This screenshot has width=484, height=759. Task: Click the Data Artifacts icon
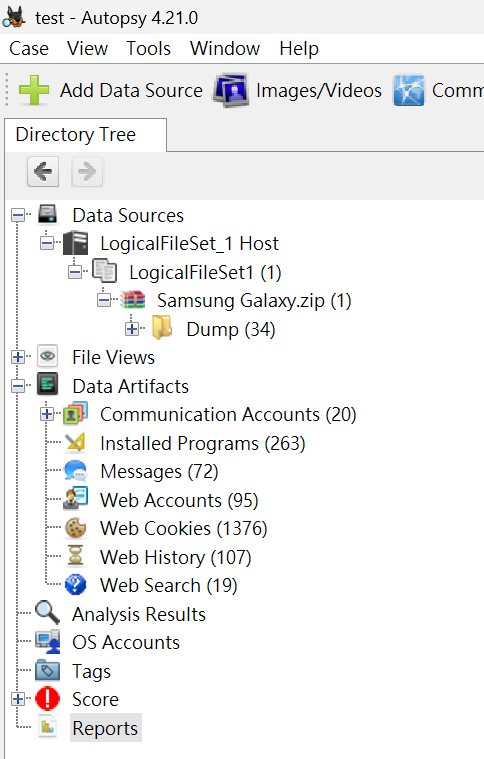click(47, 385)
